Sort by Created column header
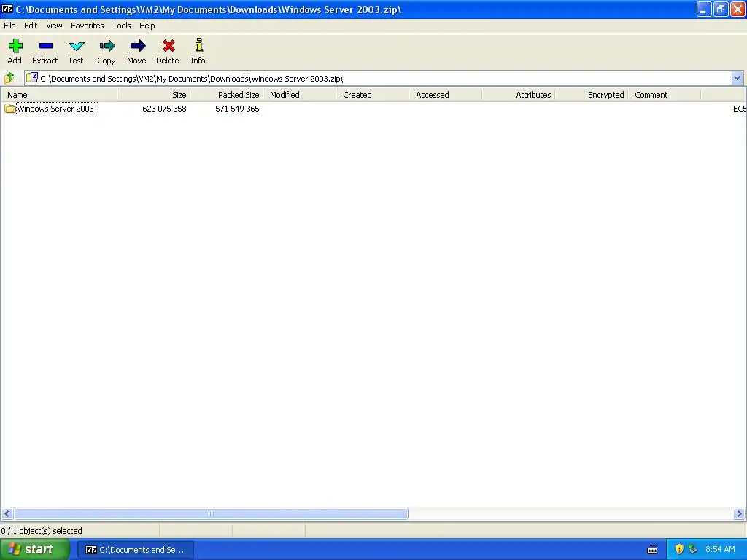This screenshot has height=560, width=747. (x=372, y=95)
